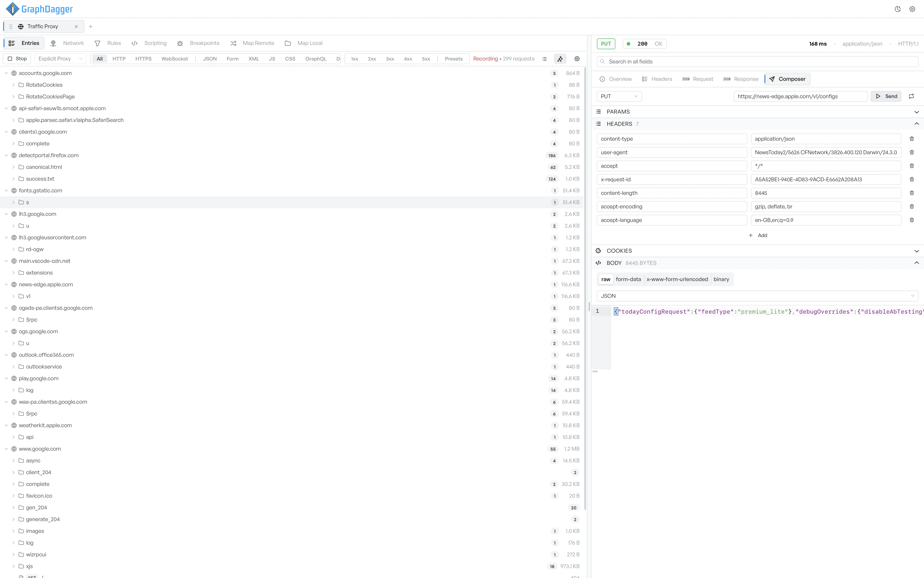
Task: Open the Response tab
Action: [741, 79]
